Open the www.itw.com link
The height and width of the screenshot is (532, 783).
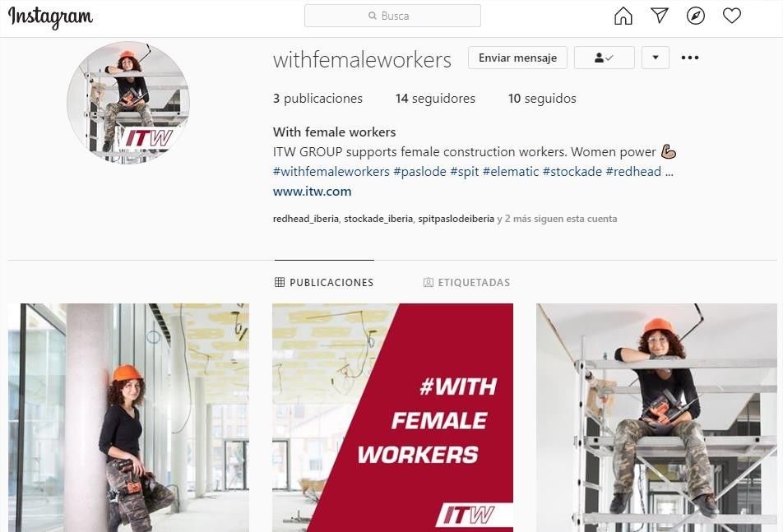click(x=312, y=192)
